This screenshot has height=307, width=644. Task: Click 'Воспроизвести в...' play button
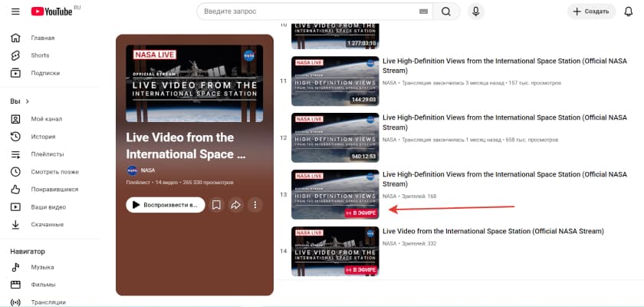(166, 205)
